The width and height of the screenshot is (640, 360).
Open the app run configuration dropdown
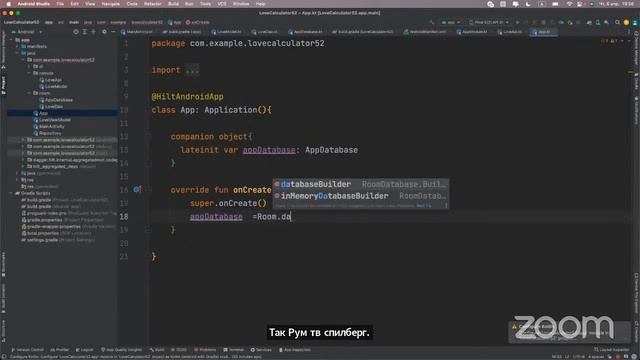[x=451, y=22]
